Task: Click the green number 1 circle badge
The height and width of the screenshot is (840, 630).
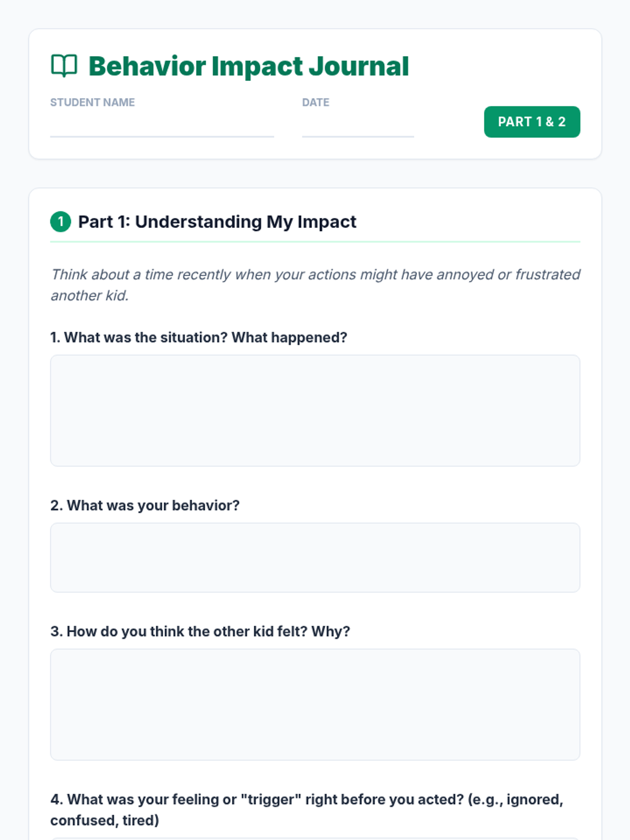Action: point(60,222)
